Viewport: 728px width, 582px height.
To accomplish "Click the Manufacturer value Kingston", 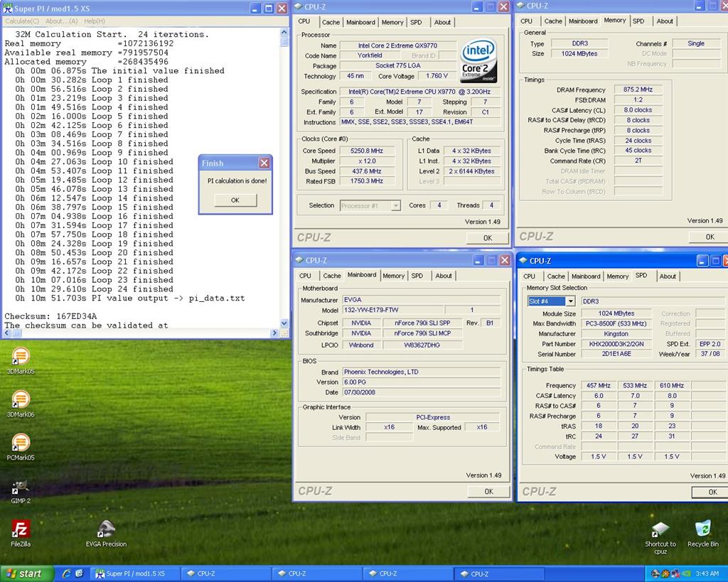I will (x=616, y=334).
